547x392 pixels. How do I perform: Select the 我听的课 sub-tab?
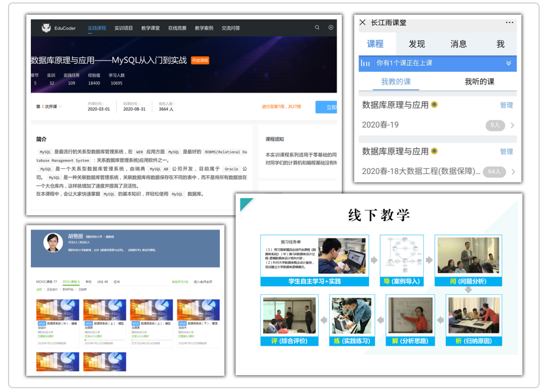479,82
